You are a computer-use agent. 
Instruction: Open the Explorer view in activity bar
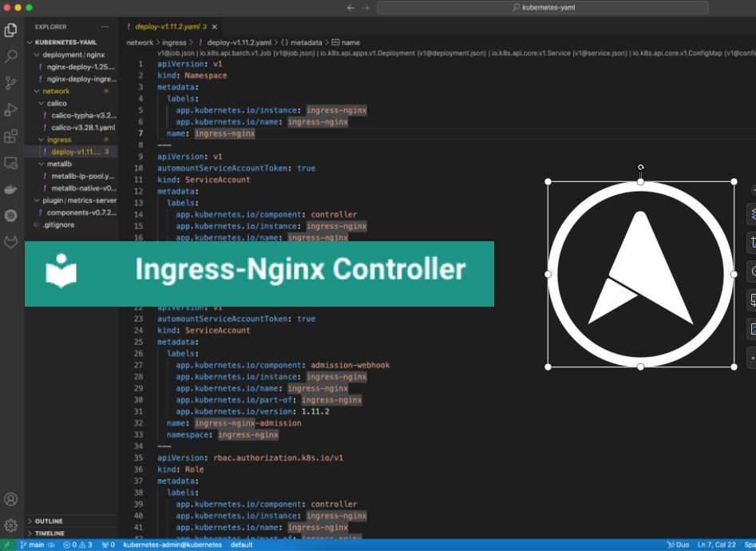(10, 30)
